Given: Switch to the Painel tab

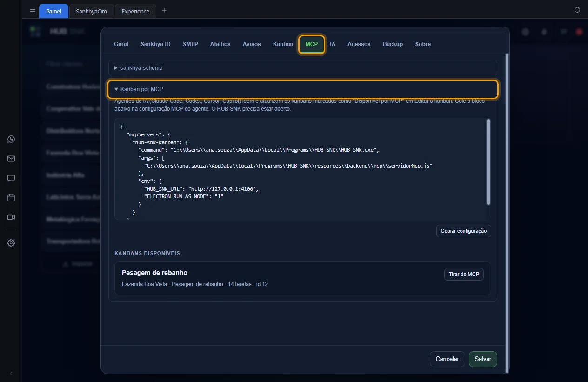Looking at the screenshot, I should pyautogui.click(x=53, y=11).
